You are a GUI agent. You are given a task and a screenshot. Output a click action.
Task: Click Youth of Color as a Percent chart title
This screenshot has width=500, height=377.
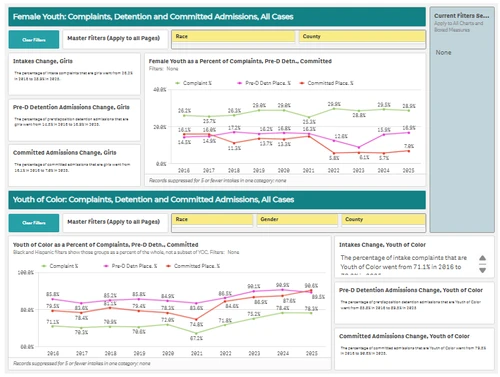105,245
